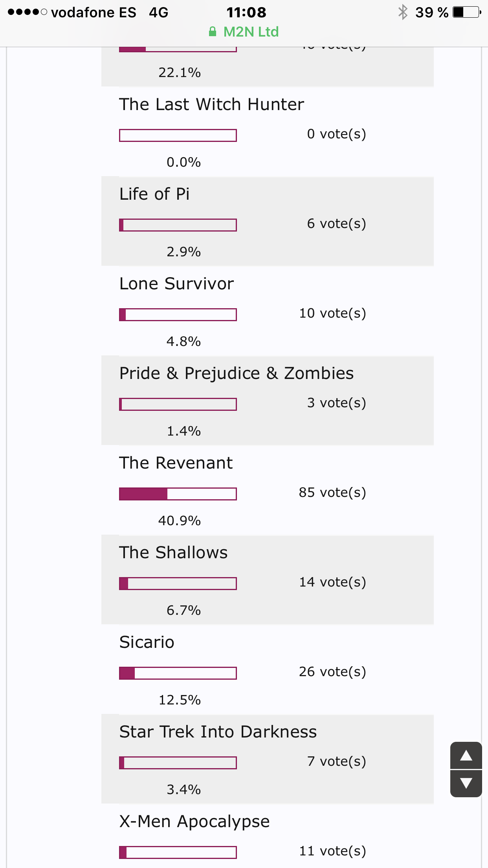Click the Lone Survivor title

pos(176,284)
